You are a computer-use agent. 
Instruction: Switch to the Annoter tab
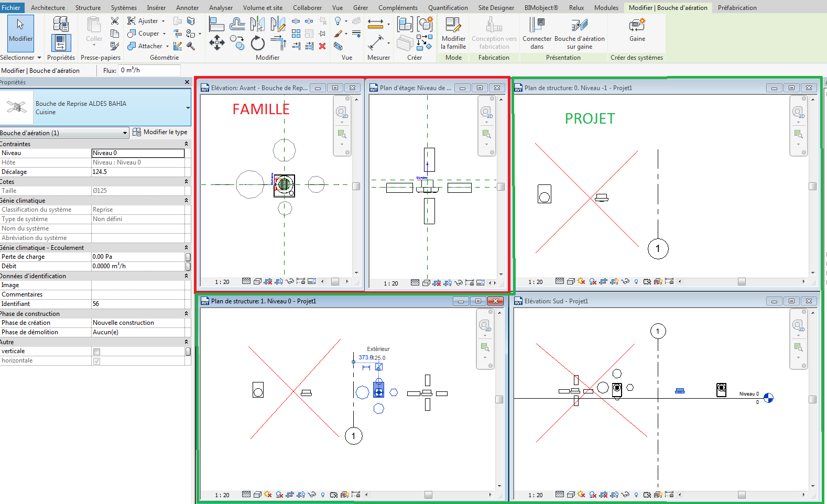187,8
